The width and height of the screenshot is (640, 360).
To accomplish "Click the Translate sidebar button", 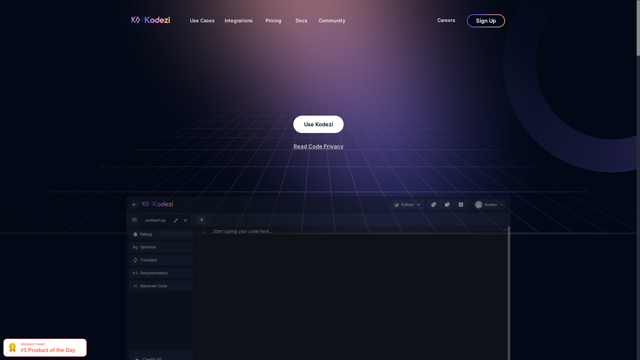I will [x=161, y=260].
